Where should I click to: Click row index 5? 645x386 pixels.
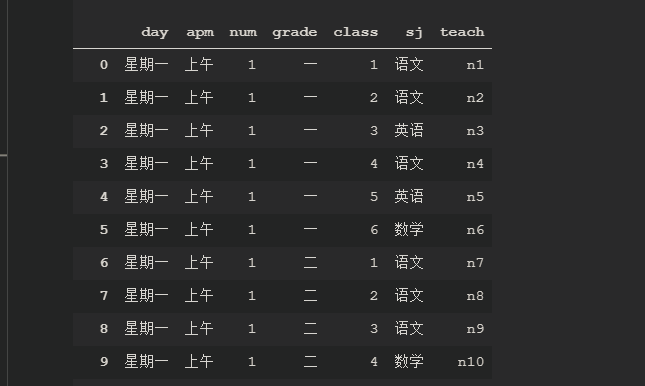tap(104, 230)
